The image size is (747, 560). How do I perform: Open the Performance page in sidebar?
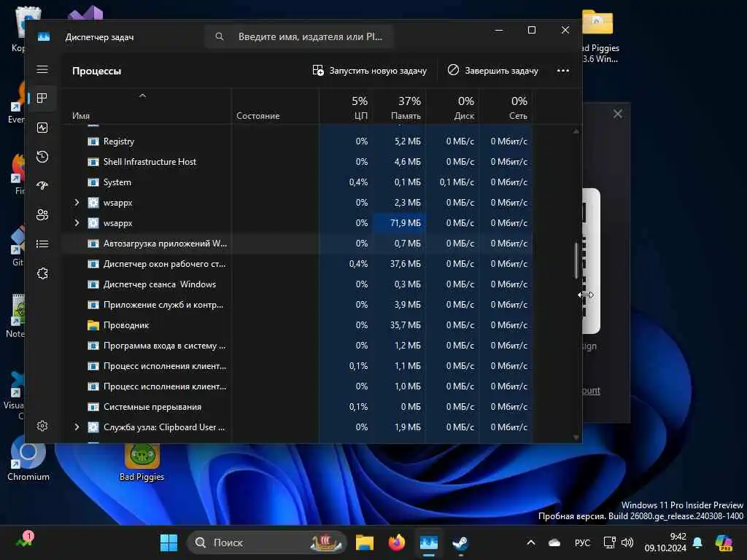(42, 128)
